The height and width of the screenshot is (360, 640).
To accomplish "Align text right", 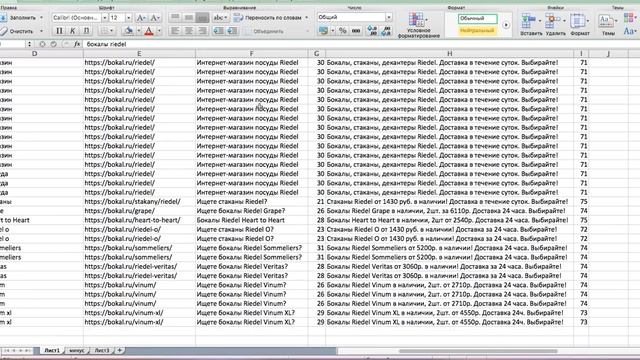I will 202,31.
